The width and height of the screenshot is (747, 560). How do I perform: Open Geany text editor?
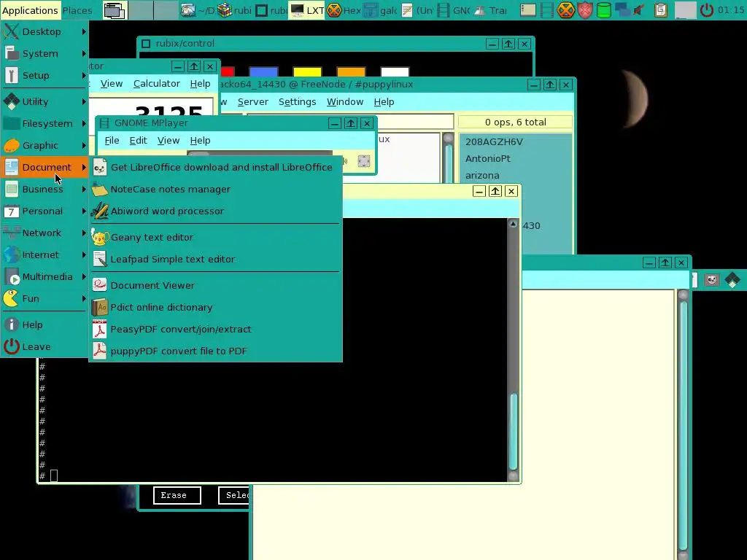click(x=215, y=237)
